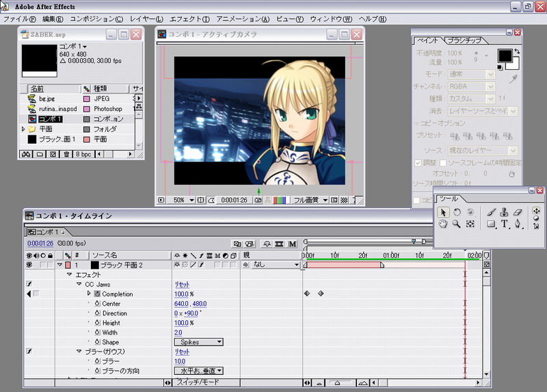Toggle mask visibility icon in comp viewer
This screenshot has height=392, width=547.
[211, 200]
